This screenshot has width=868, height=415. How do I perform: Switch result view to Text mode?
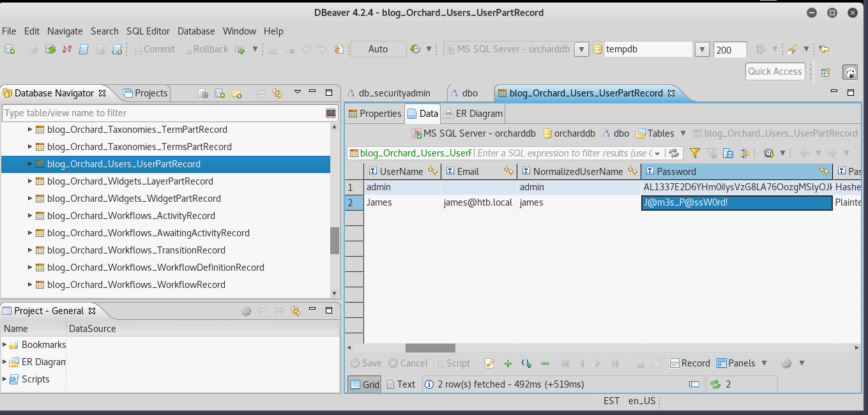pos(401,384)
